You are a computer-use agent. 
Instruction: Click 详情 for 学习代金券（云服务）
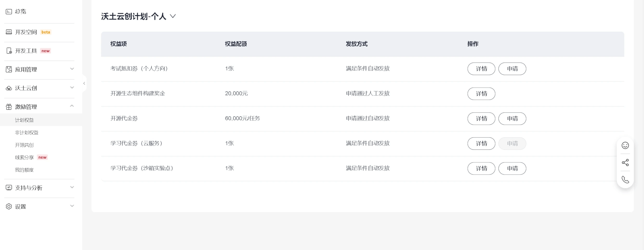click(481, 144)
